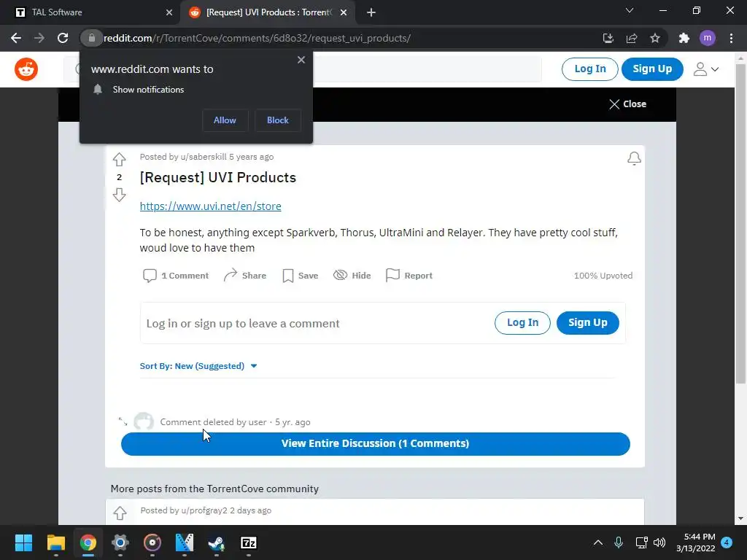Toggle the post notification bell
The image size is (747, 560).
634,158
